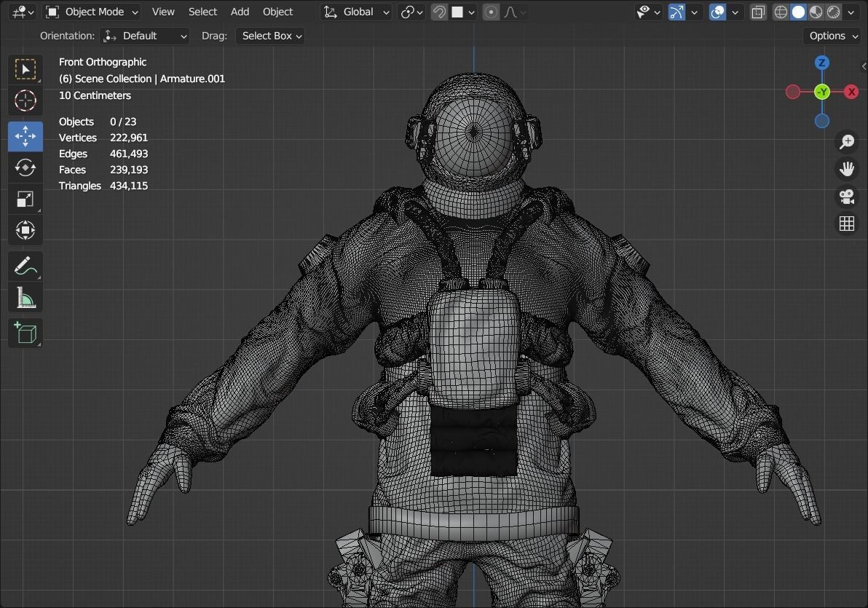Click the Objects 0 / 23 statistic

[98, 122]
